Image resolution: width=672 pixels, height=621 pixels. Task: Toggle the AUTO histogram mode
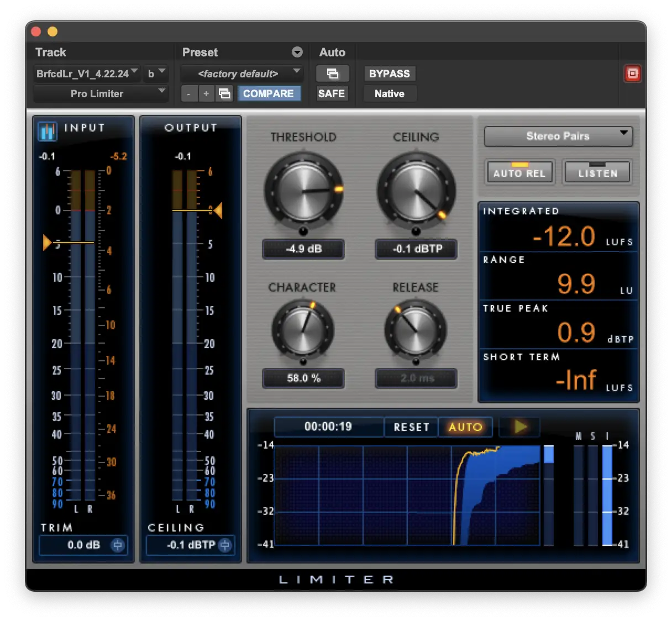click(x=465, y=427)
